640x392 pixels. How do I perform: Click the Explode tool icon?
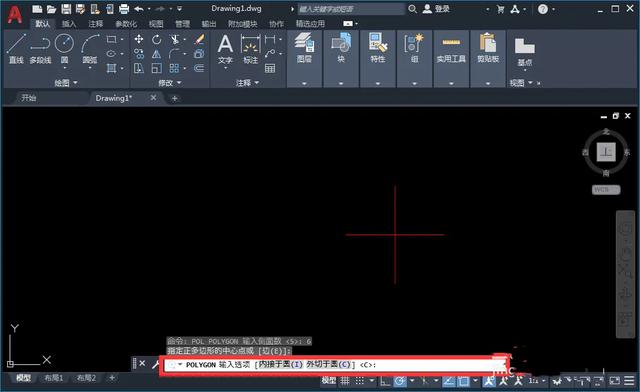point(199,53)
